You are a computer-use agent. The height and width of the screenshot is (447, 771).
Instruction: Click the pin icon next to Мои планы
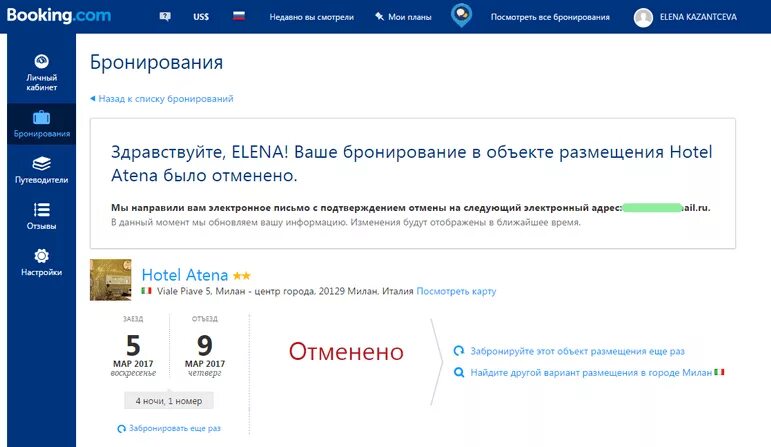(379, 16)
